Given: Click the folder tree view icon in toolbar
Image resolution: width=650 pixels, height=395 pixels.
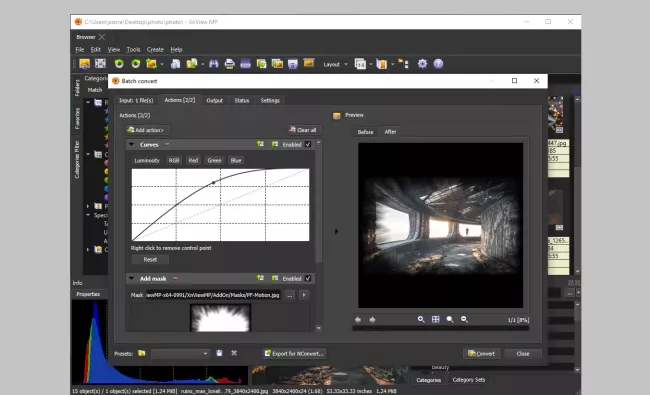Looking at the screenshot, I should tap(403, 63).
